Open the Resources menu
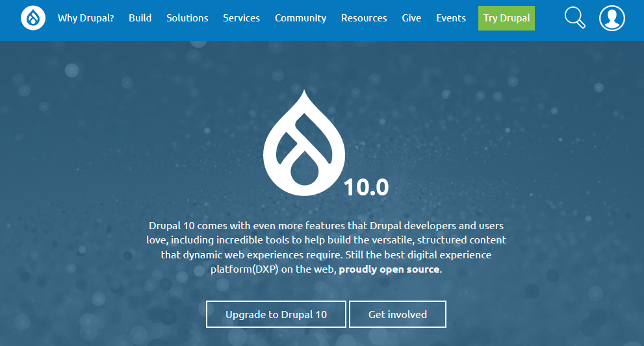 364,18
